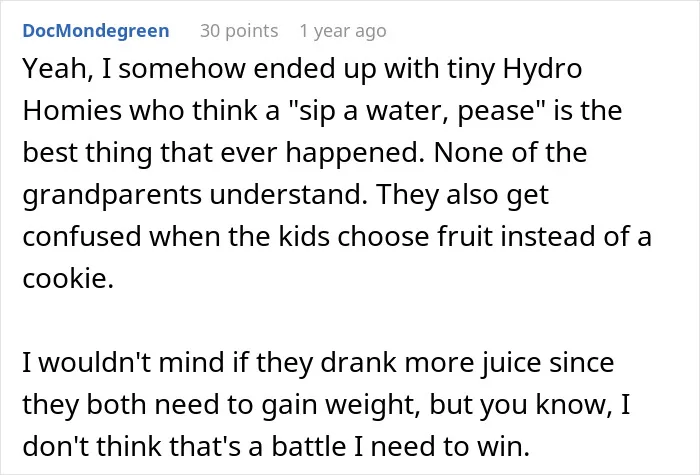Click the word 'confused' in the comment
700x475 pixels.
click(82, 236)
